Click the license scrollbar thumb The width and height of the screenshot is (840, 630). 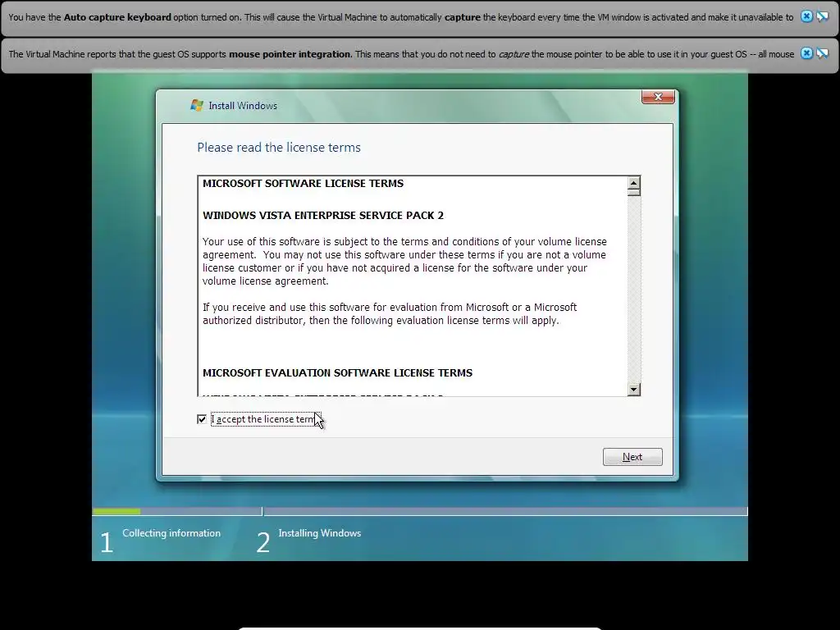(634, 192)
